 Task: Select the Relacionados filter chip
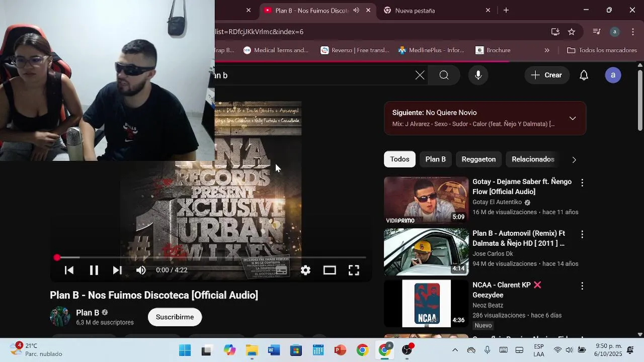click(533, 159)
